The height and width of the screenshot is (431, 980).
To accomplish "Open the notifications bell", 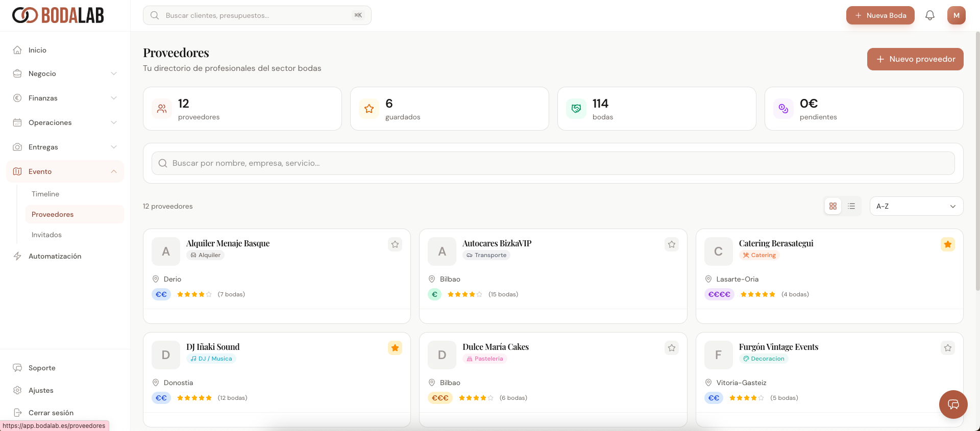I will tap(929, 15).
